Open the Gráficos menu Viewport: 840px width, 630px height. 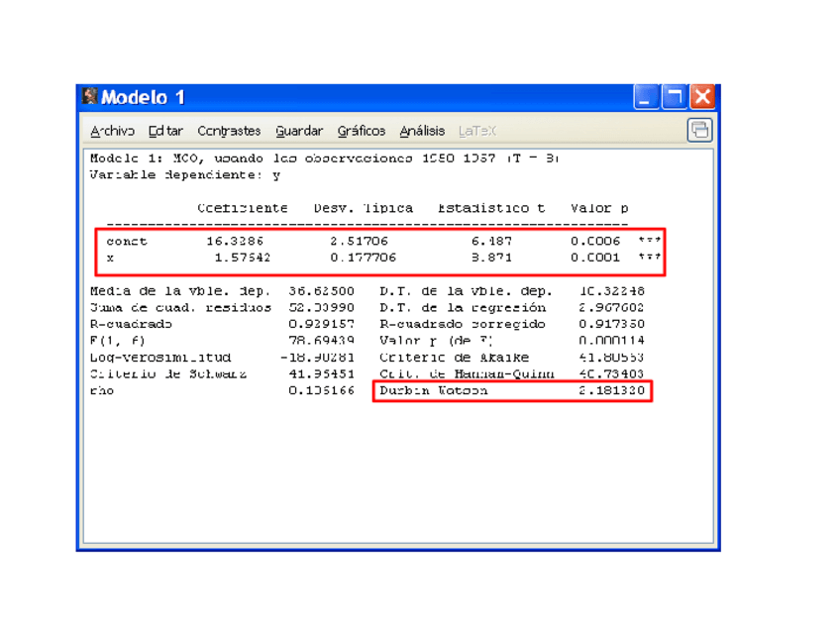(x=362, y=131)
